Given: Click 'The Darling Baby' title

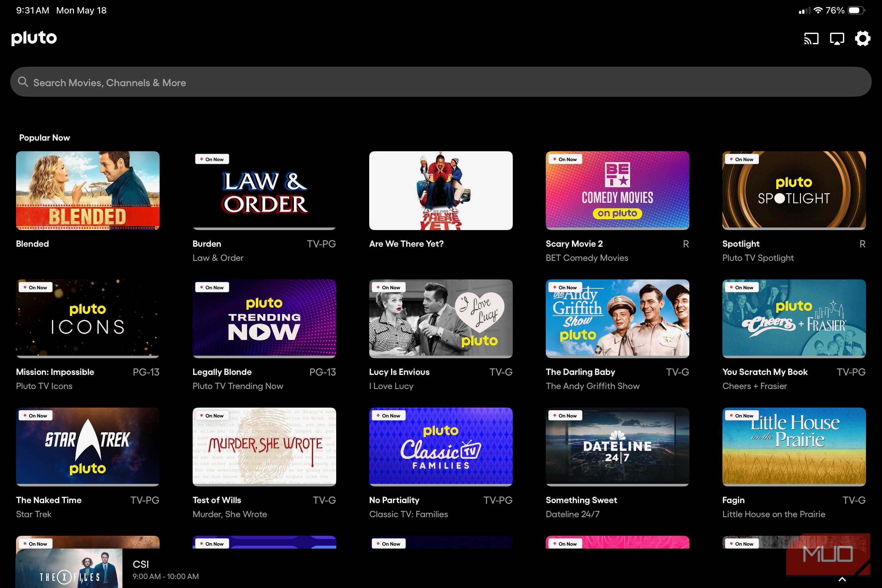Looking at the screenshot, I should click(x=580, y=372).
